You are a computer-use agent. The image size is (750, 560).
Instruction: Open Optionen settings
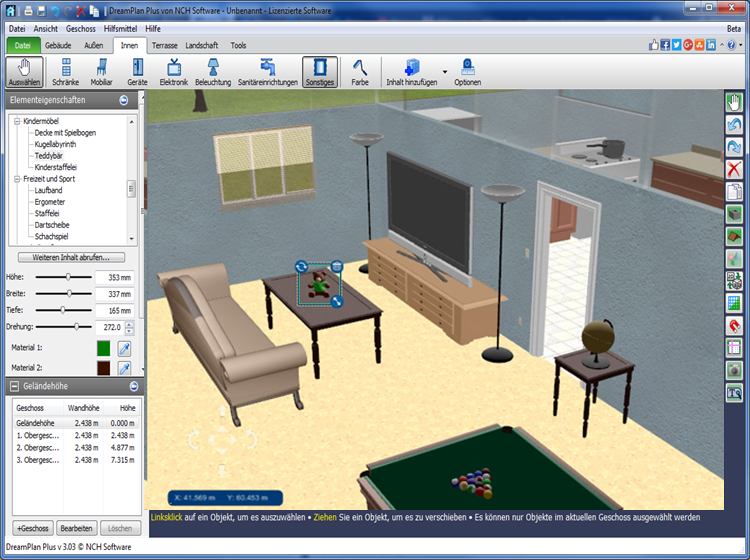click(x=467, y=72)
